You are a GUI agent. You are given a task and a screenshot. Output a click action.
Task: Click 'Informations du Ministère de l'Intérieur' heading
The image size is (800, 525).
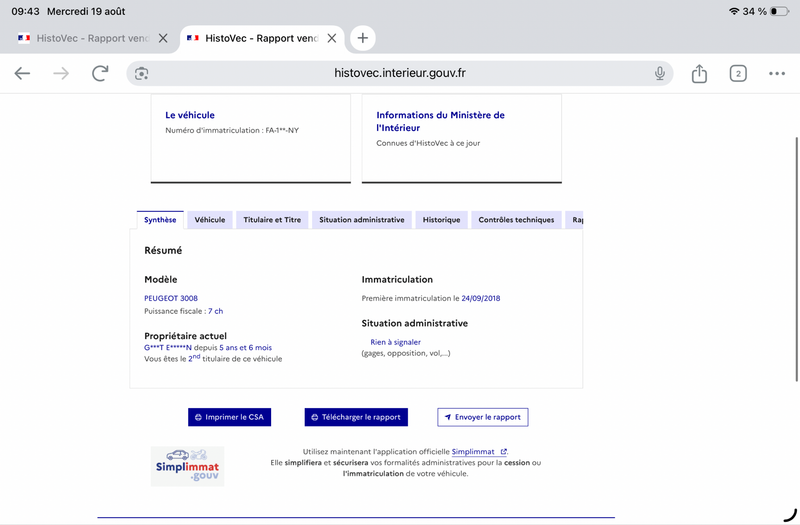[440, 121]
